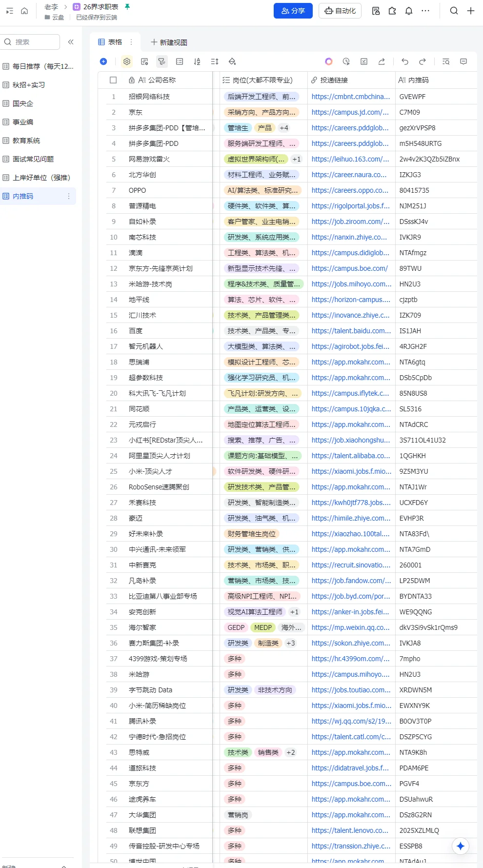483x868 pixels.
Task: Select the 海尔智家 GEDP tag
Action: [236, 627]
